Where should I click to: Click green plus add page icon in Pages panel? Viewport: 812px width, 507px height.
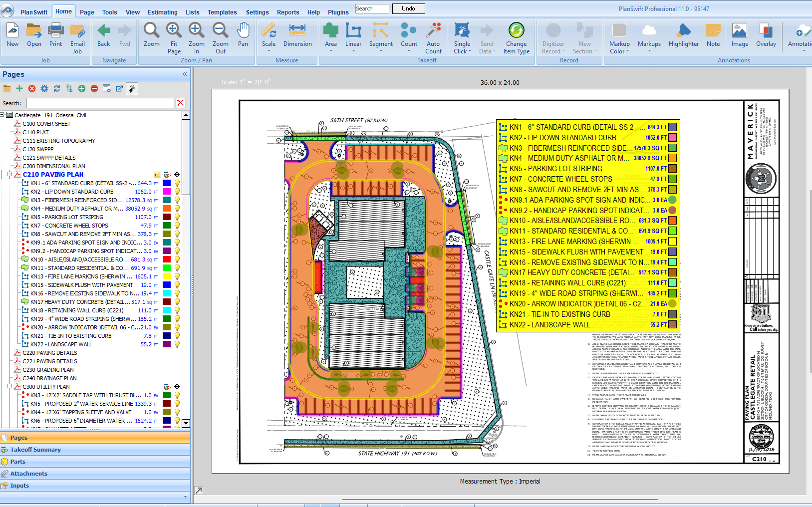click(x=19, y=88)
